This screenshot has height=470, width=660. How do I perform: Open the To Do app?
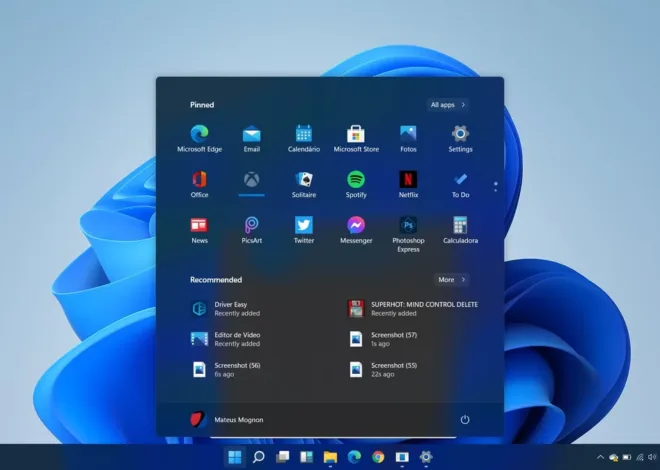click(460, 184)
